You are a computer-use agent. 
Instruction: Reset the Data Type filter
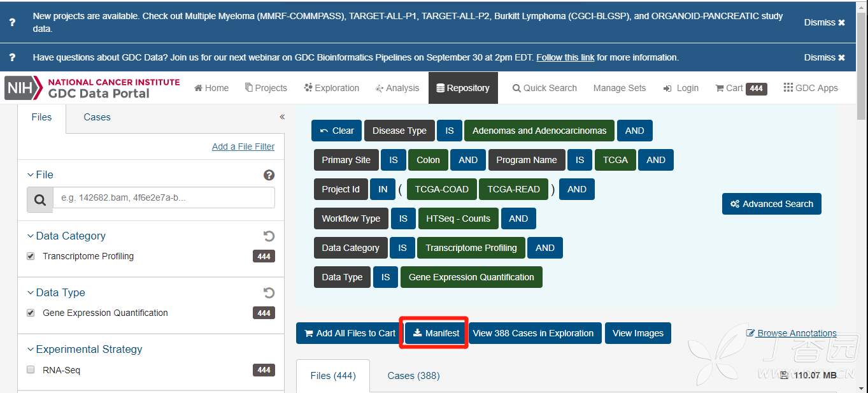tap(269, 293)
